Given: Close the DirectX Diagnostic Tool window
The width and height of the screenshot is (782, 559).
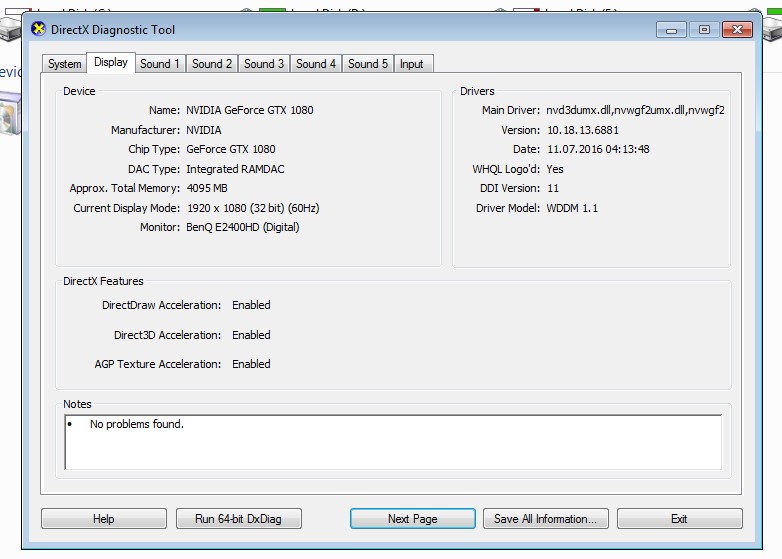Looking at the screenshot, I should (738, 30).
